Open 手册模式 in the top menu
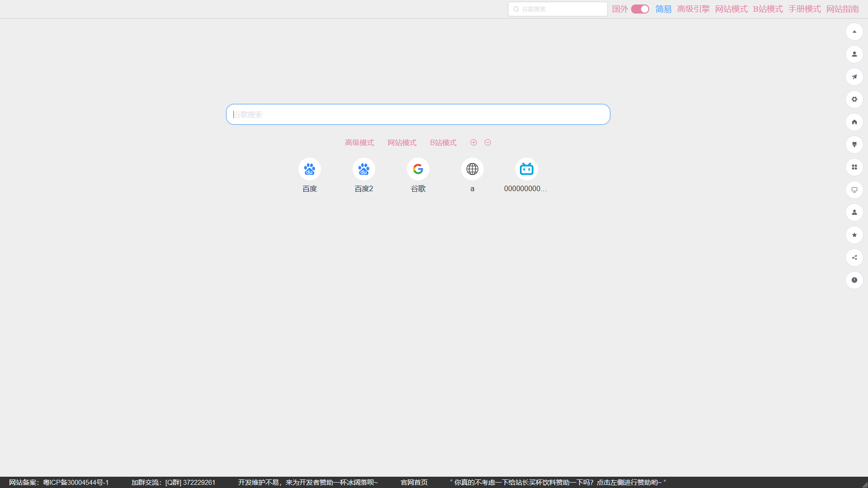The height and width of the screenshot is (488, 868). coord(804,9)
